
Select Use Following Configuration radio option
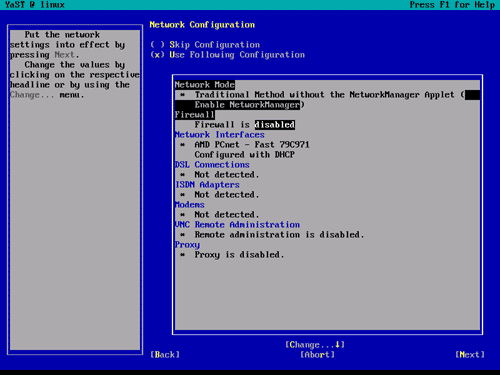tap(227, 55)
